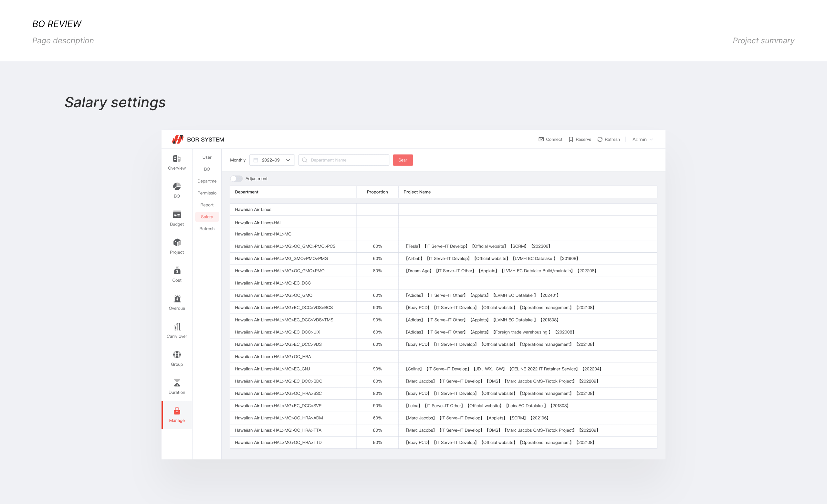Open the Admin account dropdown
827x504 pixels.
click(643, 139)
